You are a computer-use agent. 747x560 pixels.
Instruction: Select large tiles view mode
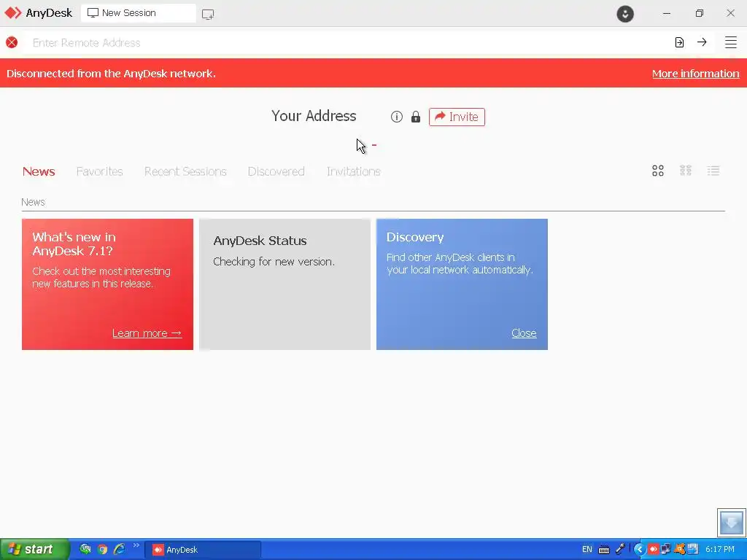tap(658, 171)
